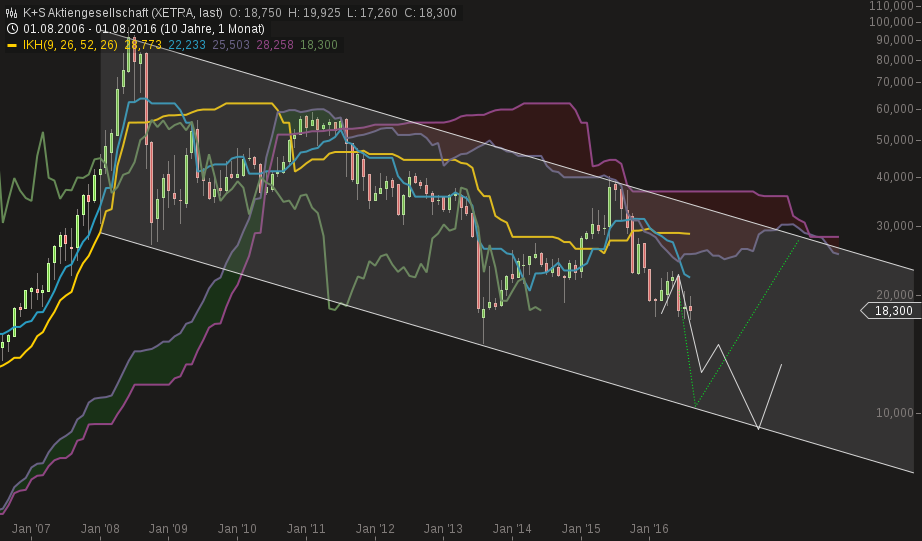Click the green IKH value 18,300 in legend
The width and height of the screenshot is (922, 541).
319,45
